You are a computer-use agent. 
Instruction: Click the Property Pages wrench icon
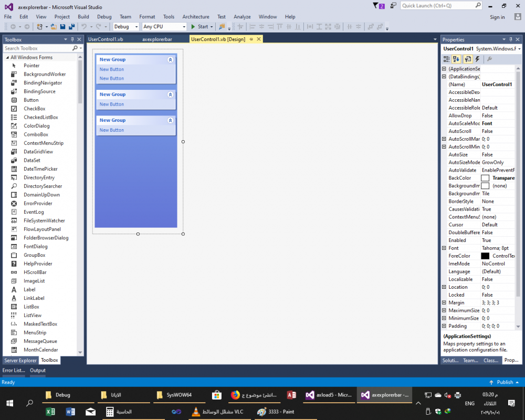[x=489, y=59]
